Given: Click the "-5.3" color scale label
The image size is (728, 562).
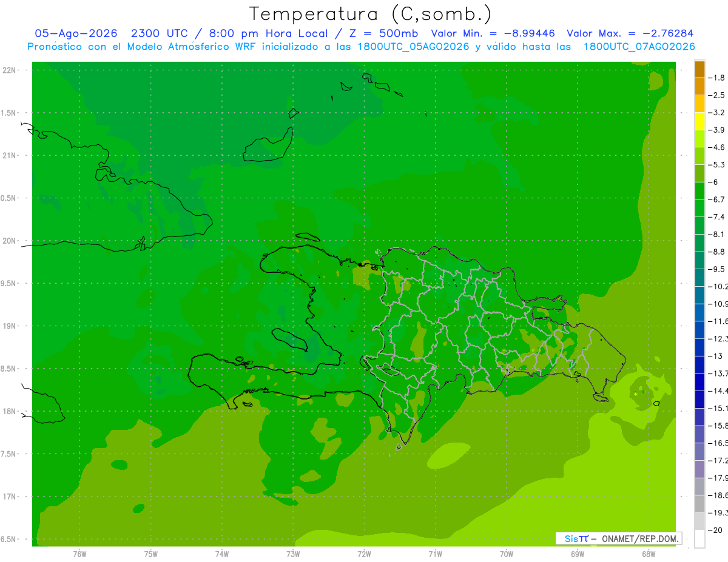Looking at the screenshot, I should coord(717,165).
